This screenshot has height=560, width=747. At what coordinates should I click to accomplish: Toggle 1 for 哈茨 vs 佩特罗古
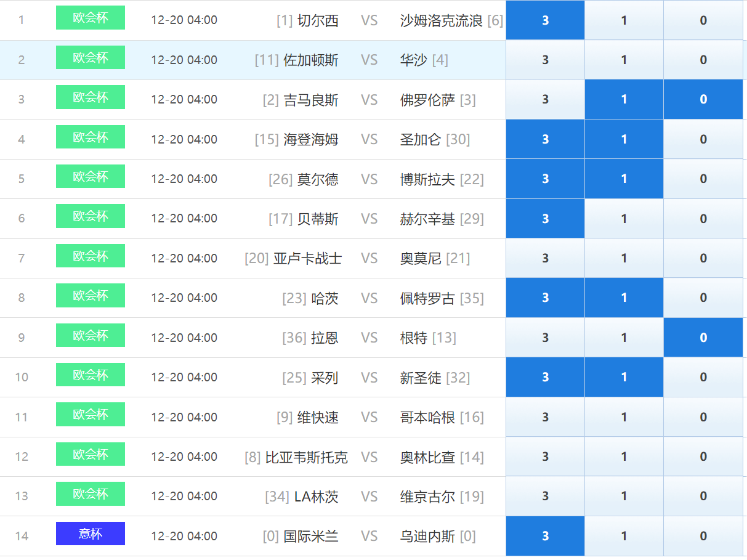pyautogui.click(x=624, y=298)
